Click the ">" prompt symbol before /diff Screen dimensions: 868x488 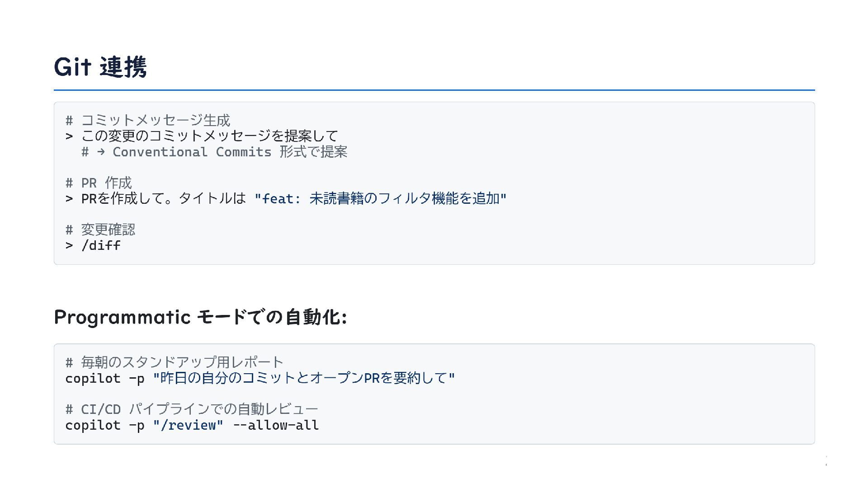[x=69, y=245]
